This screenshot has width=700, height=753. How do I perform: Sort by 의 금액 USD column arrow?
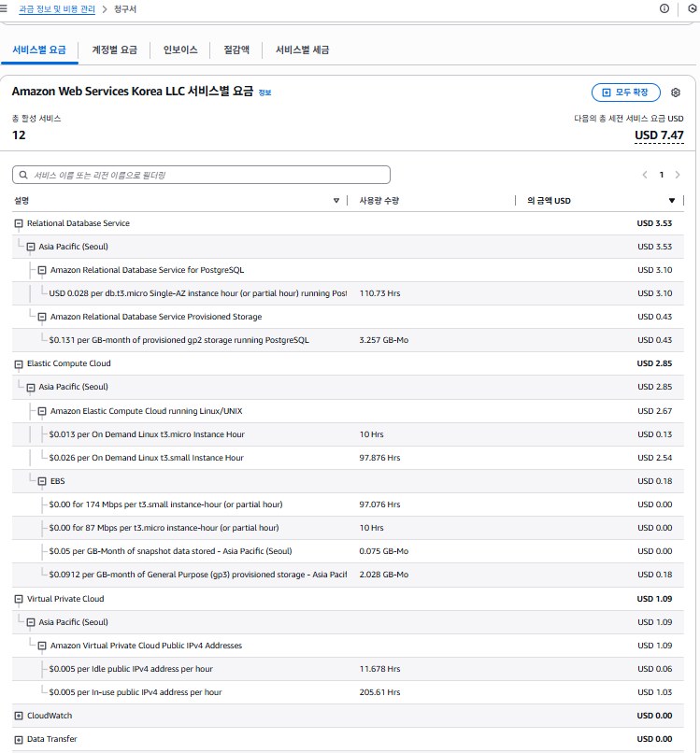pyautogui.click(x=672, y=201)
